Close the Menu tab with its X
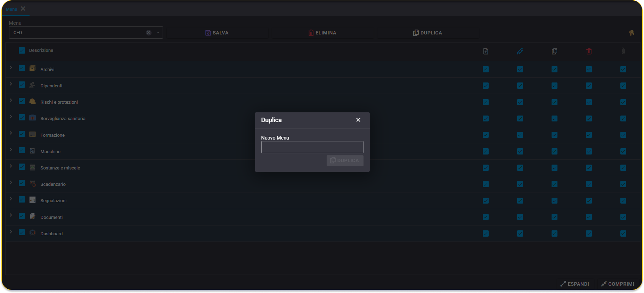Image resolution: width=644 pixels, height=293 pixels. [x=23, y=9]
